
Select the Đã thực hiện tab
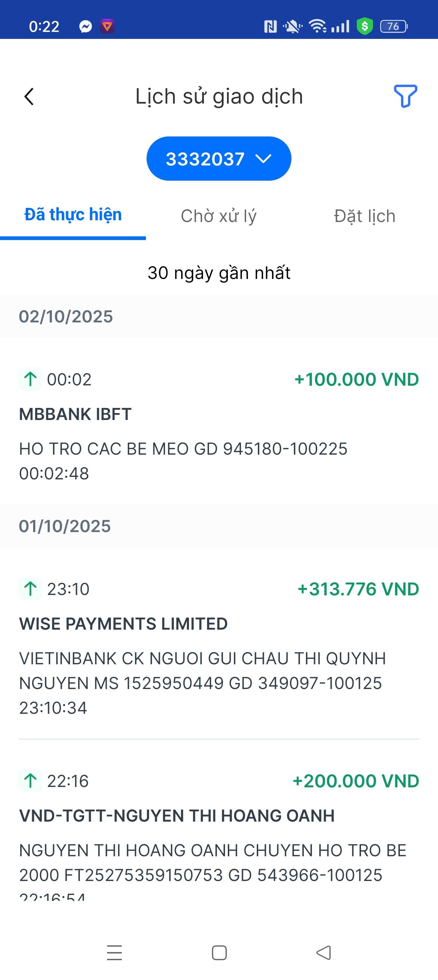73,215
